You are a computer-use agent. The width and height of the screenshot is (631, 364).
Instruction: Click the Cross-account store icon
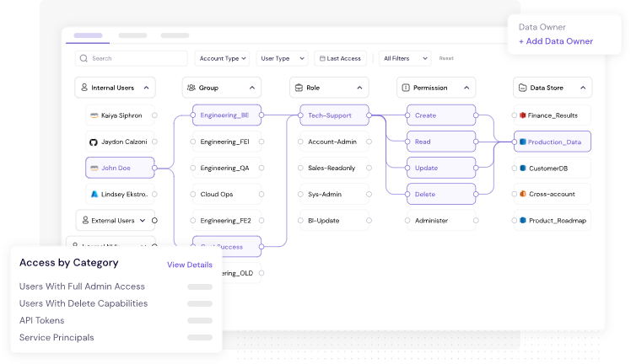tap(523, 194)
